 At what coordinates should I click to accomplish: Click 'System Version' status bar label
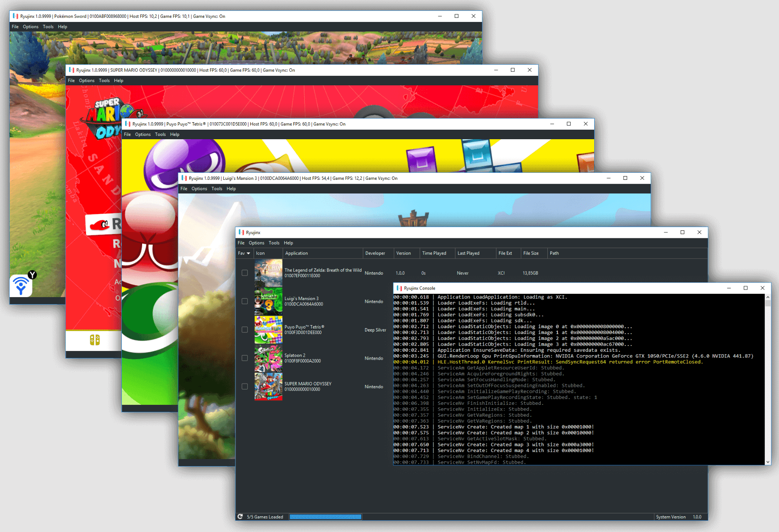pos(670,517)
